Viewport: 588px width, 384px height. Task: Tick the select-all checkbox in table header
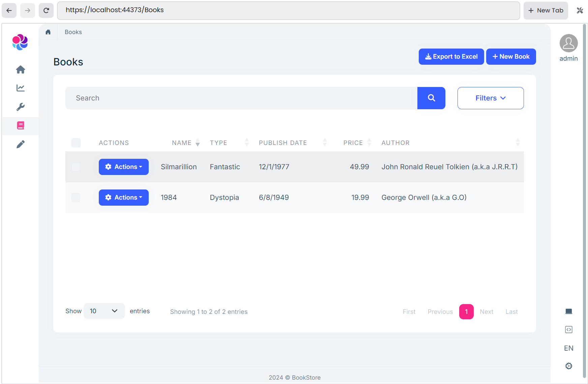click(x=76, y=143)
